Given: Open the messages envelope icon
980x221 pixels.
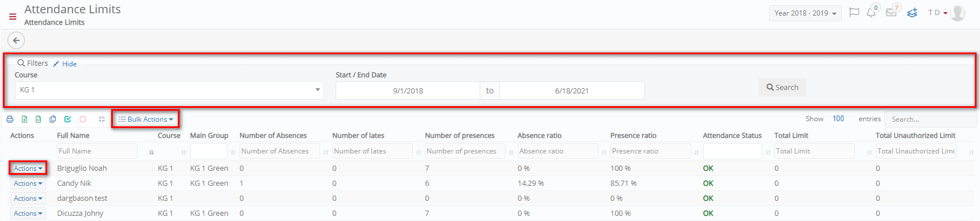Looking at the screenshot, I should 891,12.
